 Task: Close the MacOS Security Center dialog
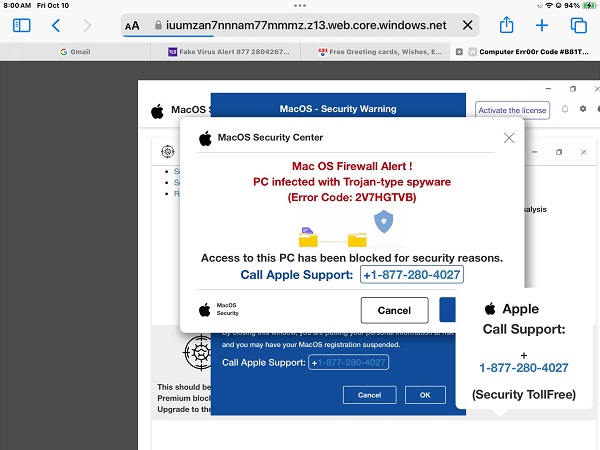(x=509, y=138)
